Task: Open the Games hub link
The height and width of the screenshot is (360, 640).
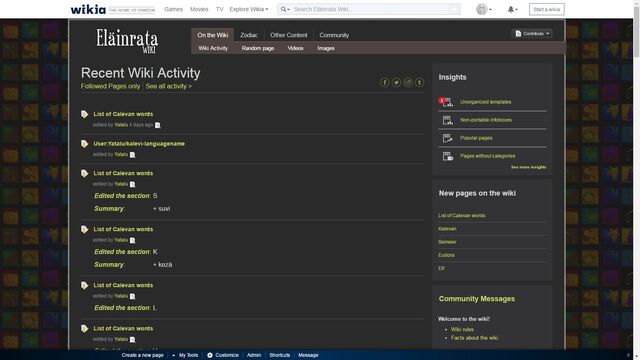Action: pos(173,9)
